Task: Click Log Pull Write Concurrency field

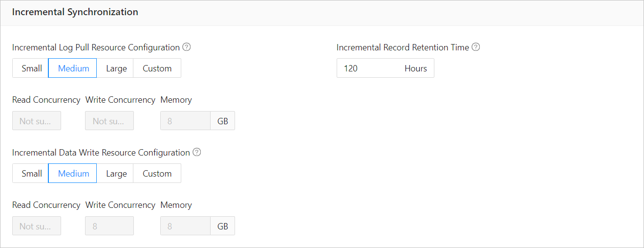Action: coord(109,121)
